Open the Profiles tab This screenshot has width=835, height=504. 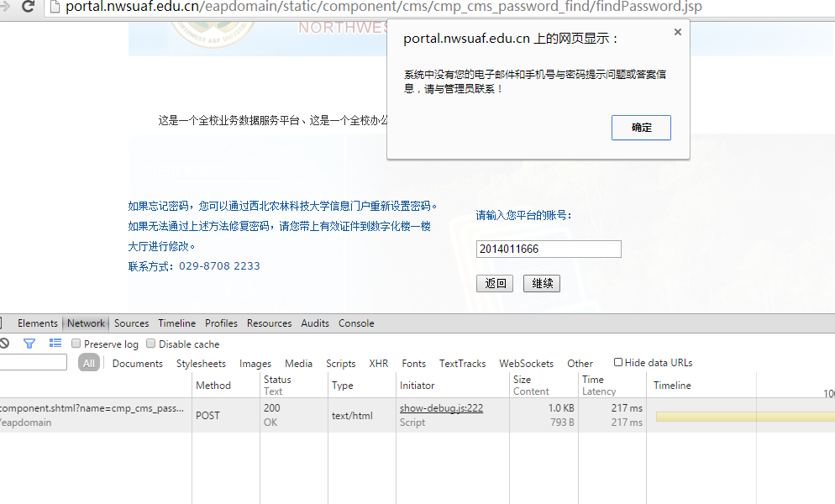coord(221,323)
